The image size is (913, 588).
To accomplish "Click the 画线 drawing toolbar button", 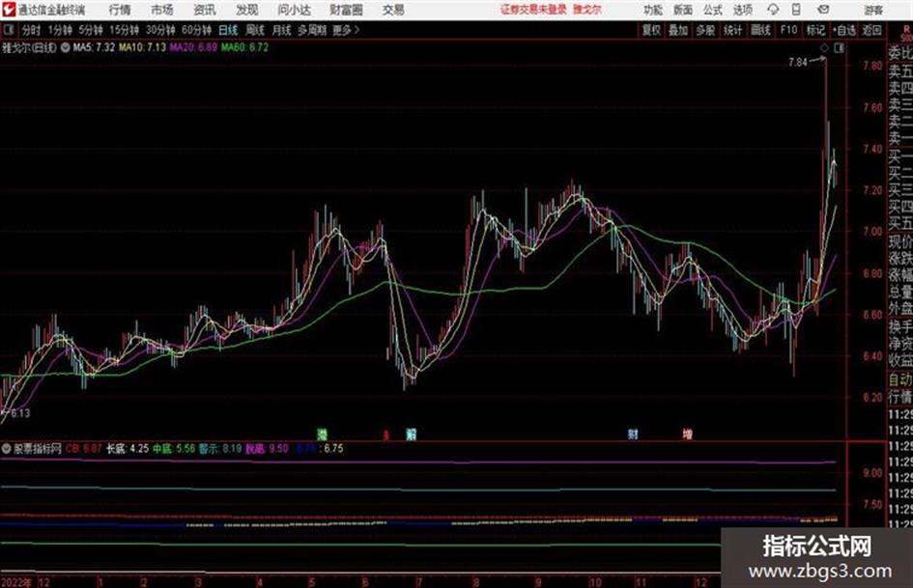I will click(x=760, y=30).
